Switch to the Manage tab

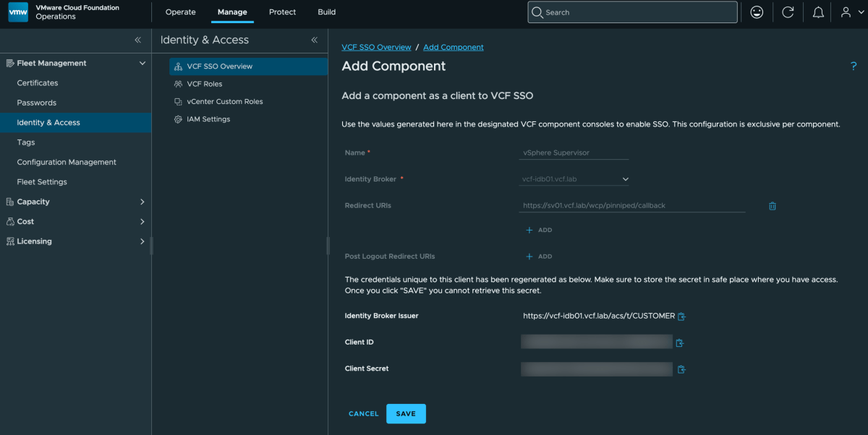tap(232, 12)
